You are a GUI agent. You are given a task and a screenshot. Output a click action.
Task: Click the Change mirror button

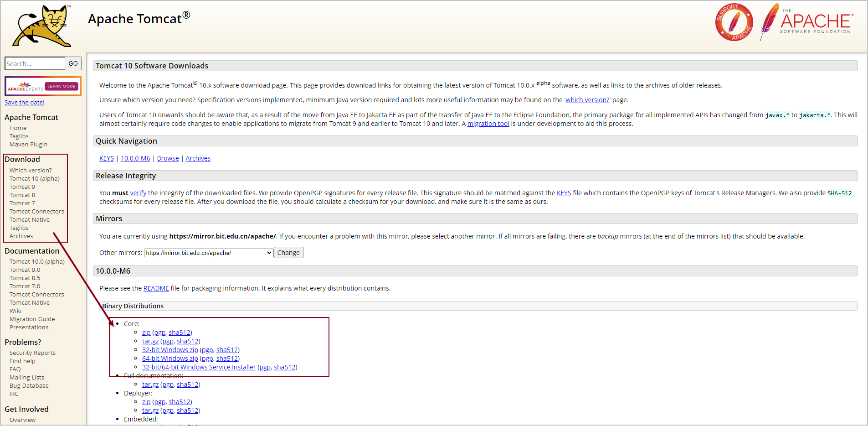click(x=288, y=253)
